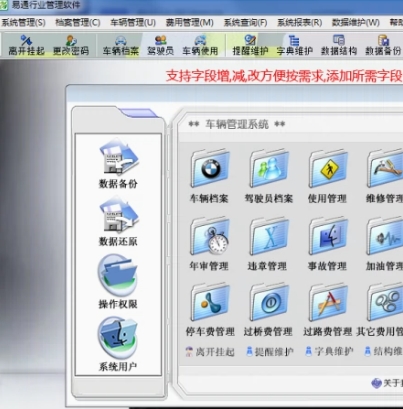This screenshot has height=409, width=403.
Task: Open the 系统管理(S) menu
Action: coord(23,23)
